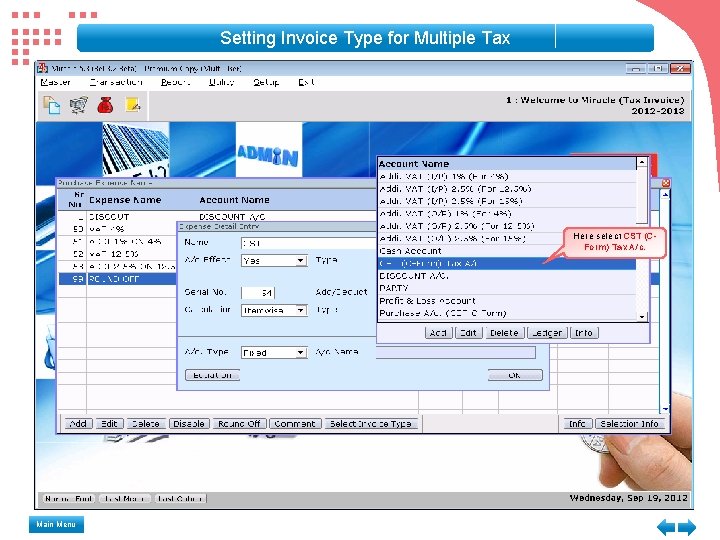Image resolution: width=720 pixels, height=540 pixels.
Task: Click the Last Column status bar button
Action: point(180,499)
